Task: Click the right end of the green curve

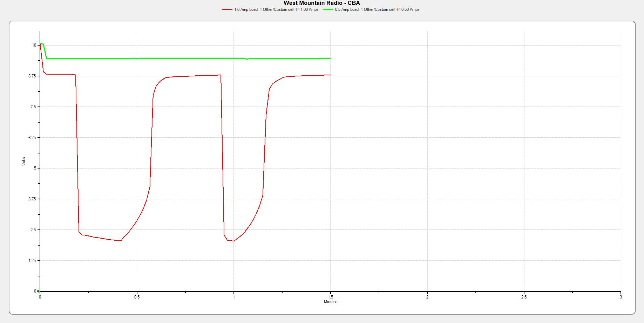Action: (330, 58)
